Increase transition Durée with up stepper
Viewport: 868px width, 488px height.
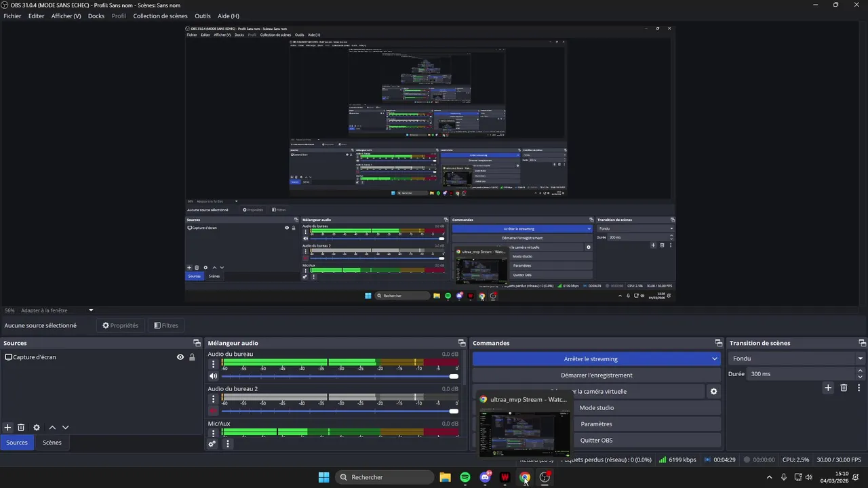click(861, 371)
